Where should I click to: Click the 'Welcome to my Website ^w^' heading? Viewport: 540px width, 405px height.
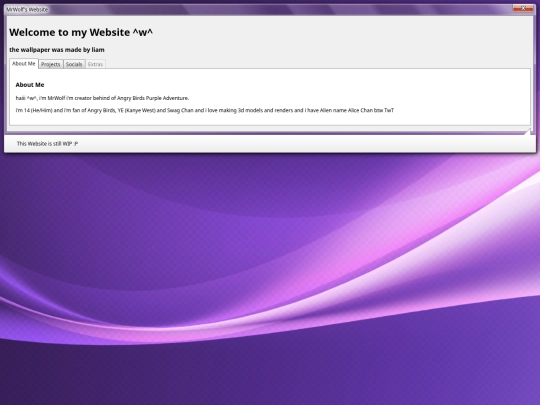[x=81, y=32]
